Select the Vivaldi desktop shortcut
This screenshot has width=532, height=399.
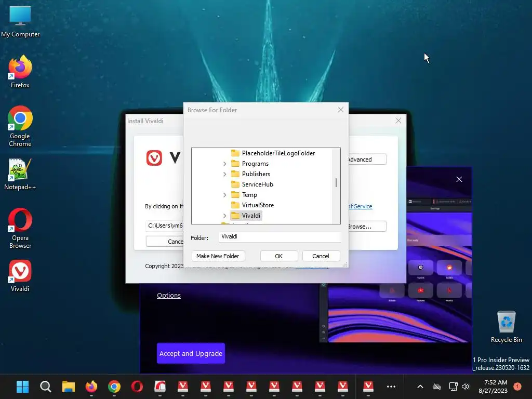point(20,275)
